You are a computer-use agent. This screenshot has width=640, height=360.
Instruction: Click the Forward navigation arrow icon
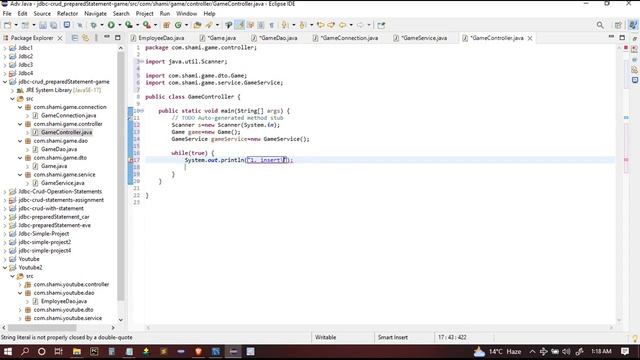coord(360,25)
